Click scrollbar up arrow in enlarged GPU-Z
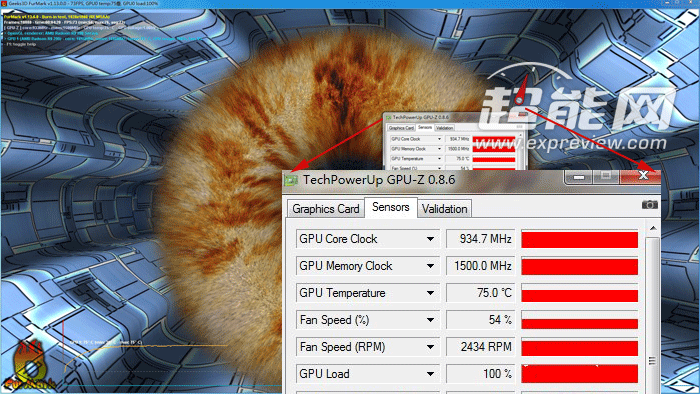Image resolution: width=700 pixels, height=394 pixels. [x=653, y=228]
